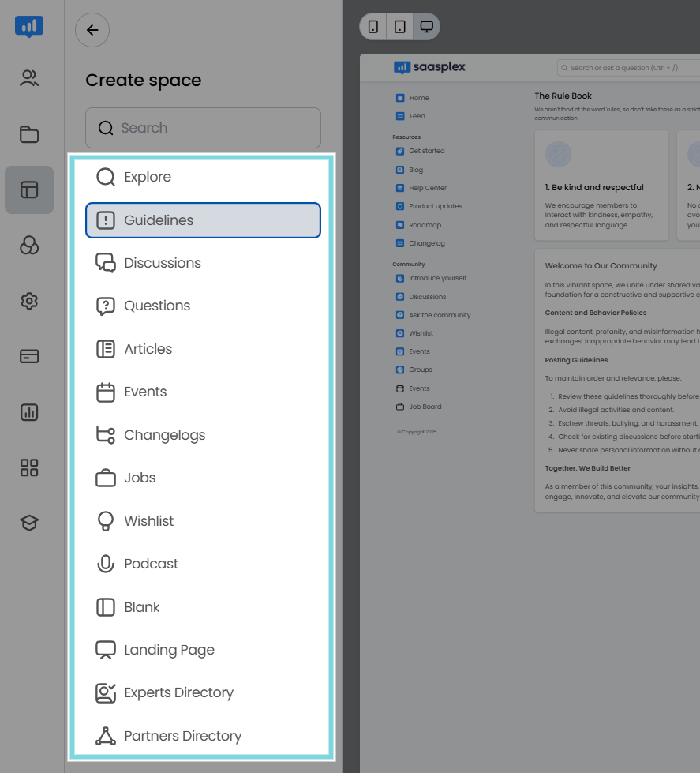Choose the Changelogs space template
This screenshot has width=700, height=773.
coord(203,435)
